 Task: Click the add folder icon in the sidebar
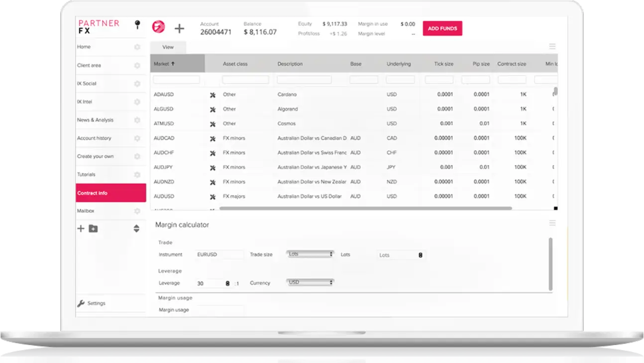(x=93, y=229)
